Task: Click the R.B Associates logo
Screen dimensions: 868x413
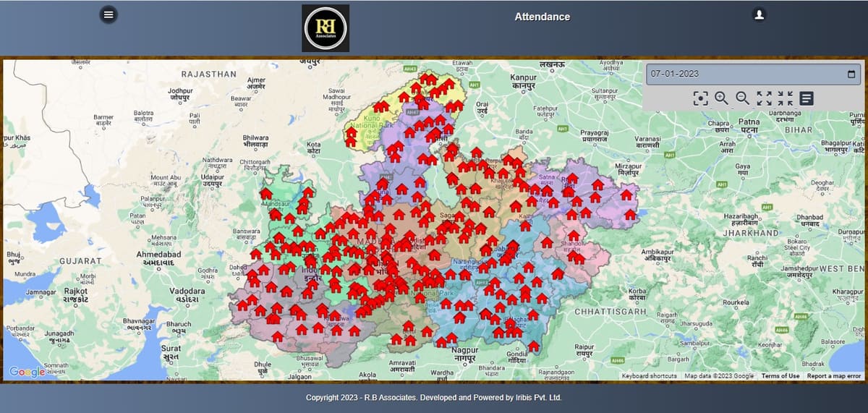Action: 325,28
